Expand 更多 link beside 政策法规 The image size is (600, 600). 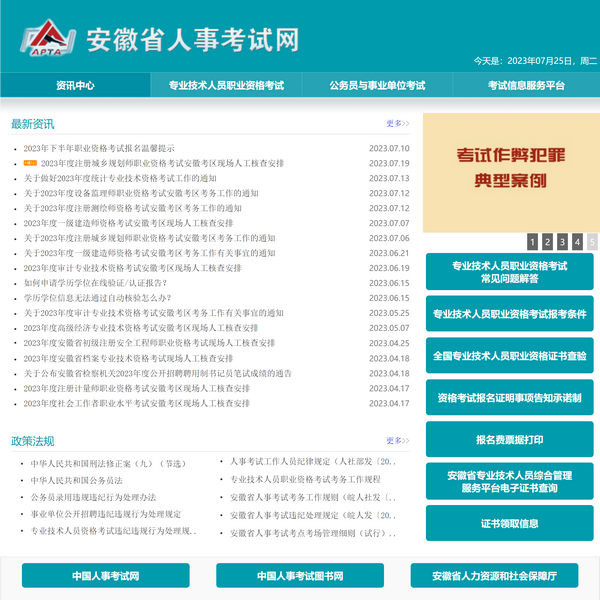click(x=397, y=441)
